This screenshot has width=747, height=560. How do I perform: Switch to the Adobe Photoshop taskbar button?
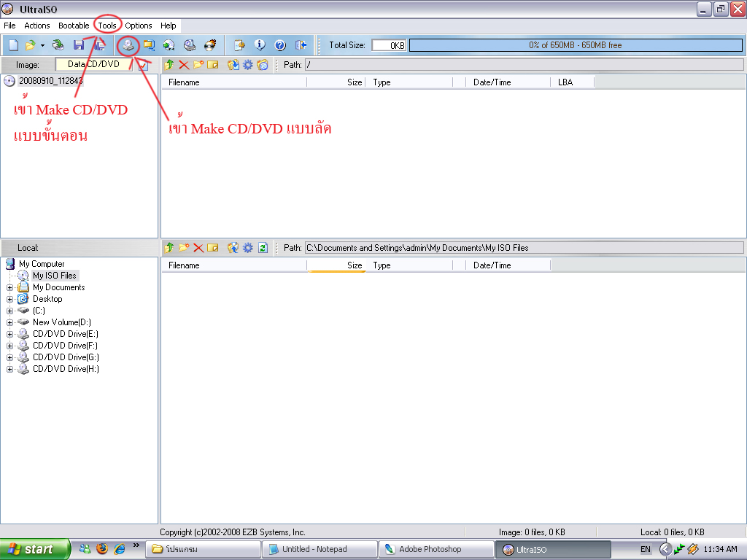point(437,550)
